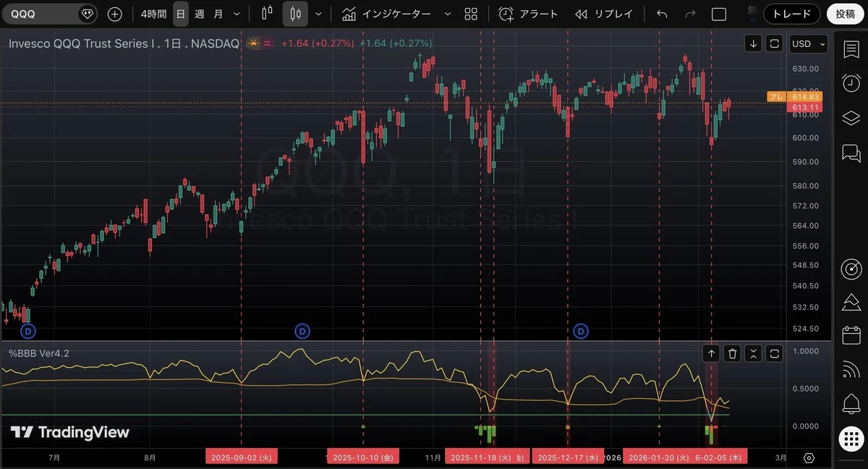
Task: Choose the candlestick chart style icon
Action: 295,14
